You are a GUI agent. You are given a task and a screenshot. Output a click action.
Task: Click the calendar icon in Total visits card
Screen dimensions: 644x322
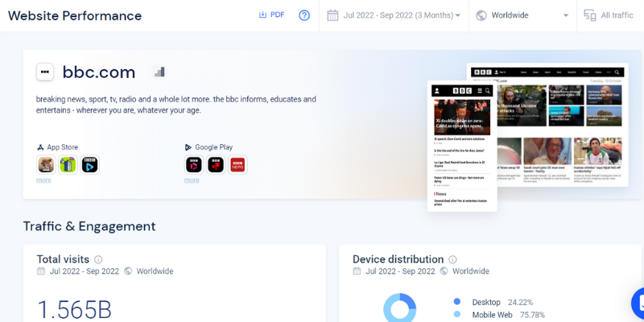[41, 271]
